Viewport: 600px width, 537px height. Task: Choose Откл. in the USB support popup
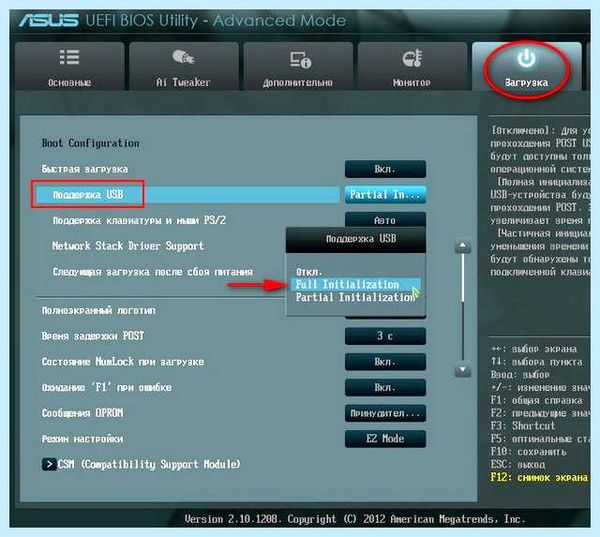coord(309,272)
